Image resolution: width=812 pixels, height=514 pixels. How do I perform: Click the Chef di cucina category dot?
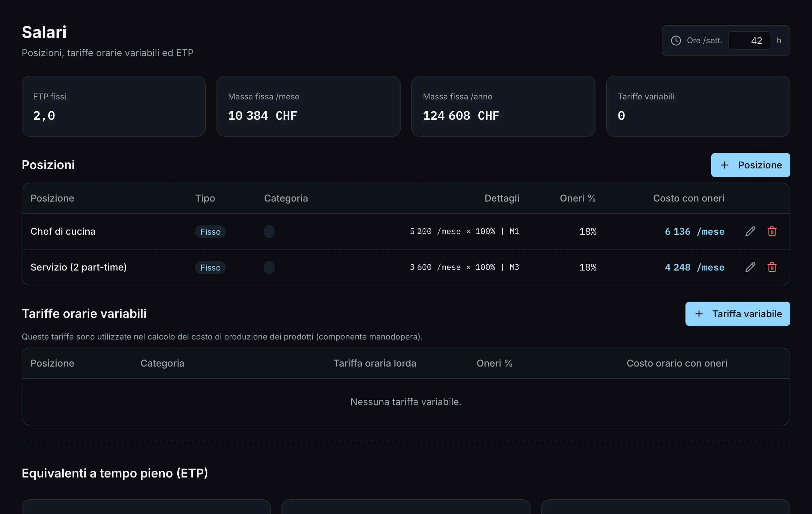coord(269,231)
